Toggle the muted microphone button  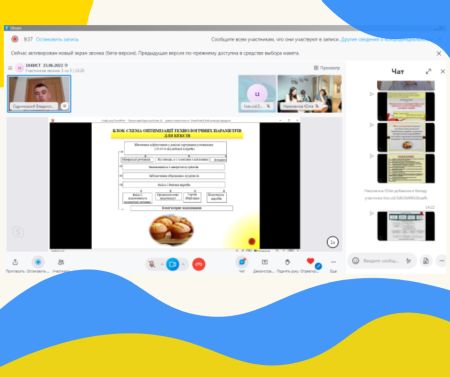152,264
